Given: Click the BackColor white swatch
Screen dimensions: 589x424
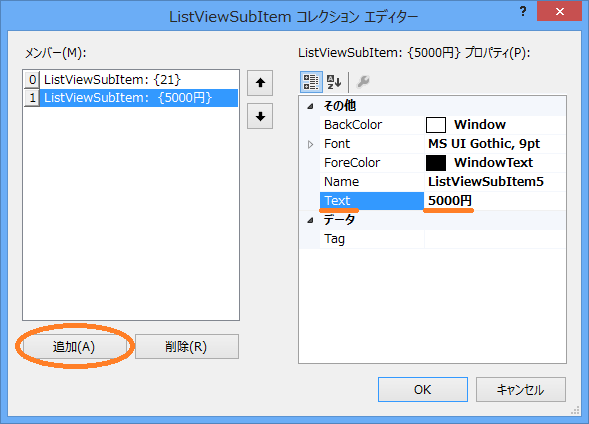Looking at the screenshot, I should pyautogui.click(x=436, y=125).
